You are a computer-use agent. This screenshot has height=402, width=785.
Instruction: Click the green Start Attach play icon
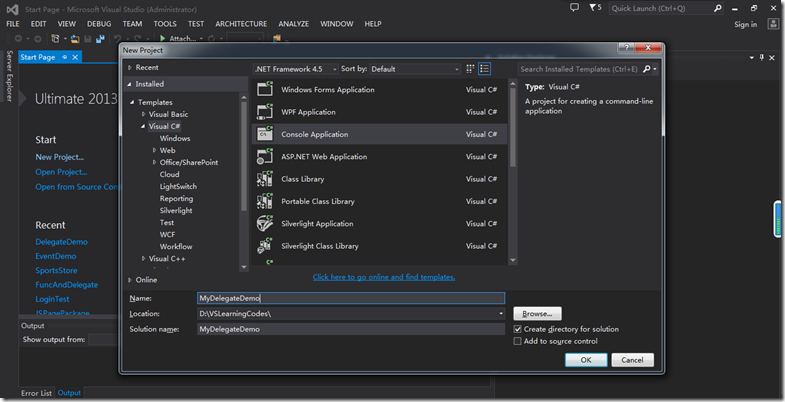pyautogui.click(x=163, y=39)
